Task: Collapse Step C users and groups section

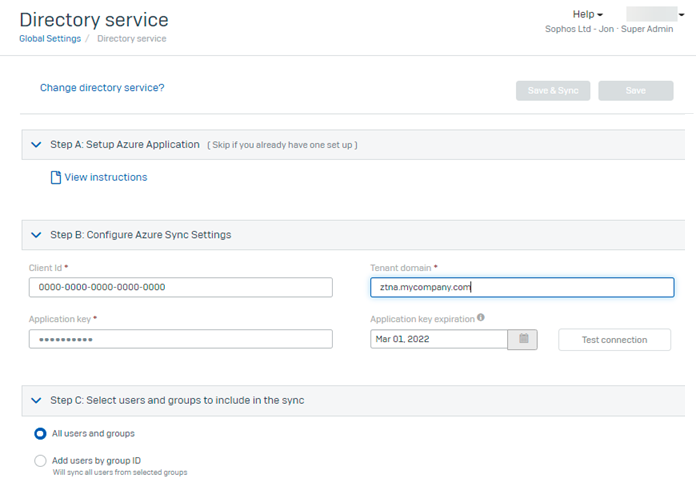Action: pos(36,400)
